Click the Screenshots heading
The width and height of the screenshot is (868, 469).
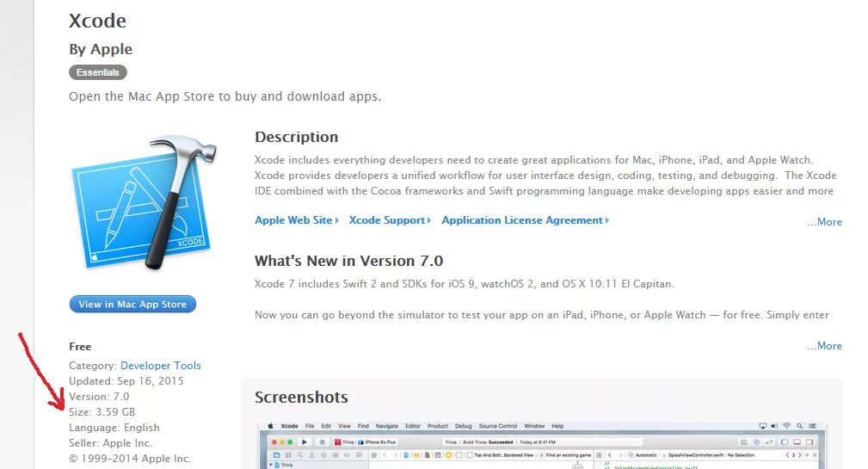click(301, 397)
